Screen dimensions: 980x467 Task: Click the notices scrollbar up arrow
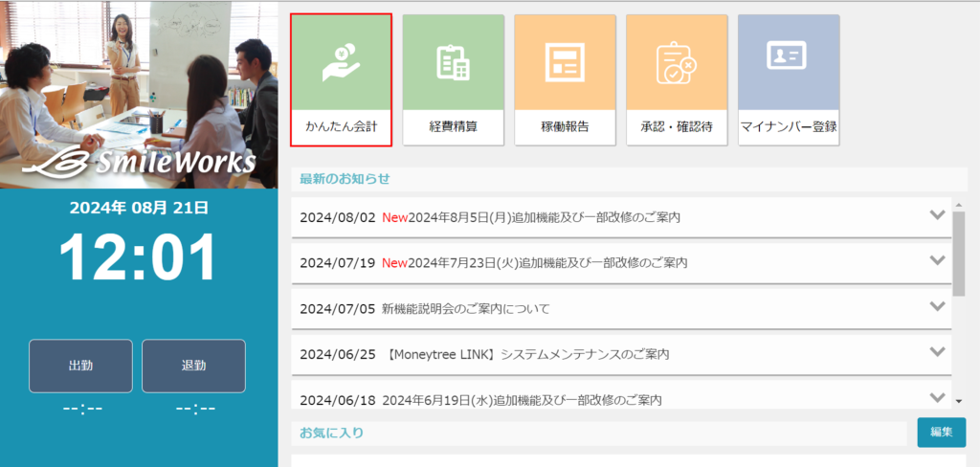tap(959, 205)
